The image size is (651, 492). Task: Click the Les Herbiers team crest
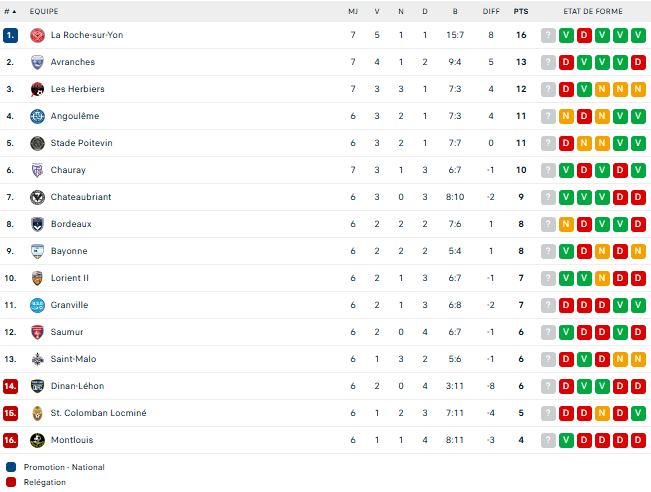38,89
